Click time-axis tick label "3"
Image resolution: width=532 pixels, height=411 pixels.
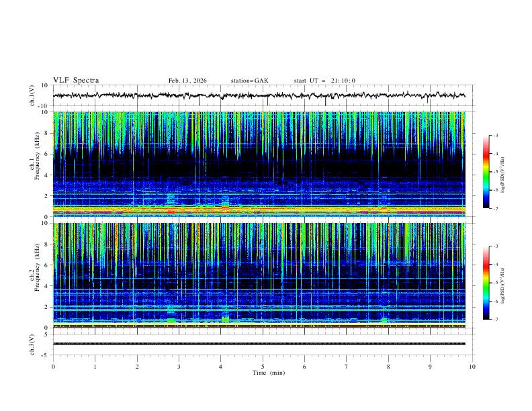[x=179, y=367]
